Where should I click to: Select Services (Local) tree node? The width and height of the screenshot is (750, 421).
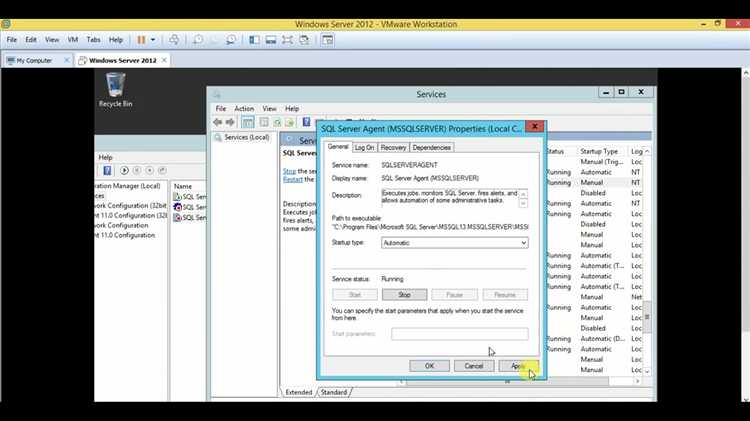pos(246,137)
